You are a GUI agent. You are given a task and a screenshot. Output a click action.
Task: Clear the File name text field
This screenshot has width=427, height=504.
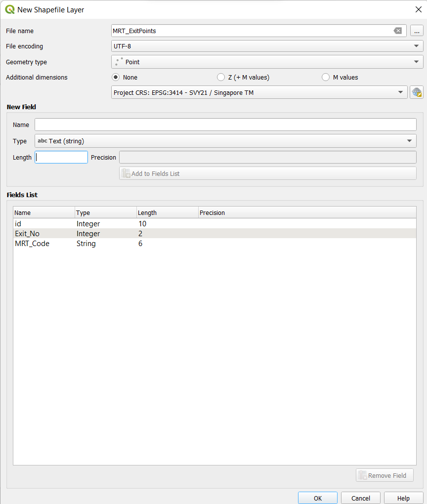coord(397,31)
